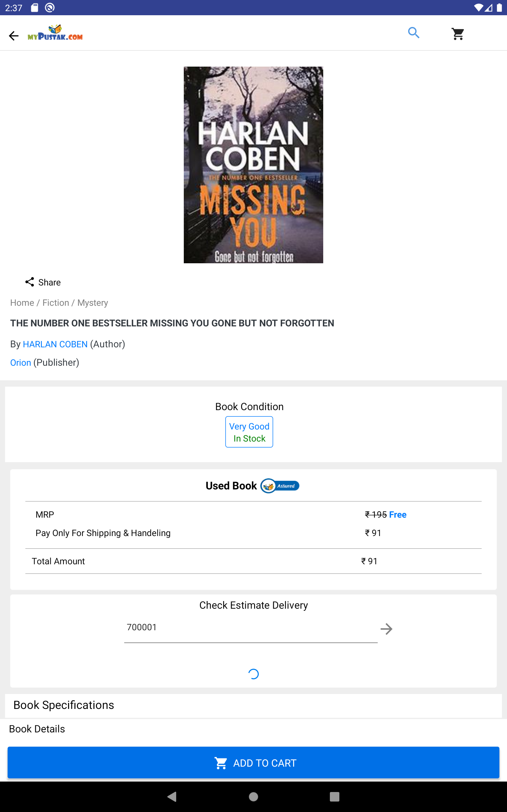The height and width of the screenshot is (812, 507).
Task: Select the Very Good In Stock condition
Action: pos(249,432)
